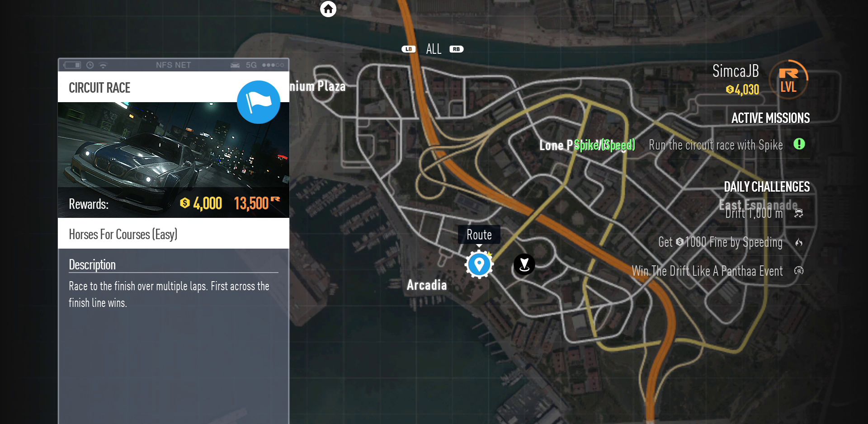Click the flame icon beside speeding fine challenge
This screenshot has width=868, height=424.
(x=799, y=243)
